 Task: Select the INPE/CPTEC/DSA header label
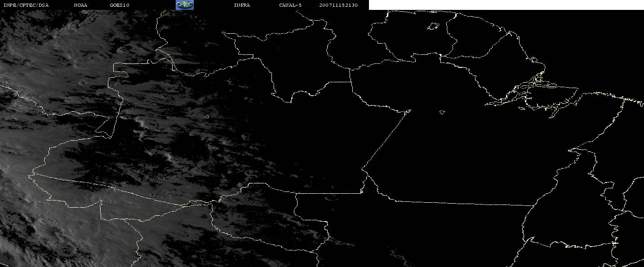[x=26, y=5]
